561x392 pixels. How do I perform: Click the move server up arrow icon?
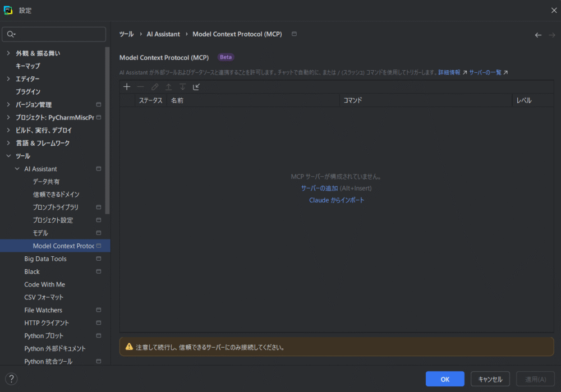168,87
